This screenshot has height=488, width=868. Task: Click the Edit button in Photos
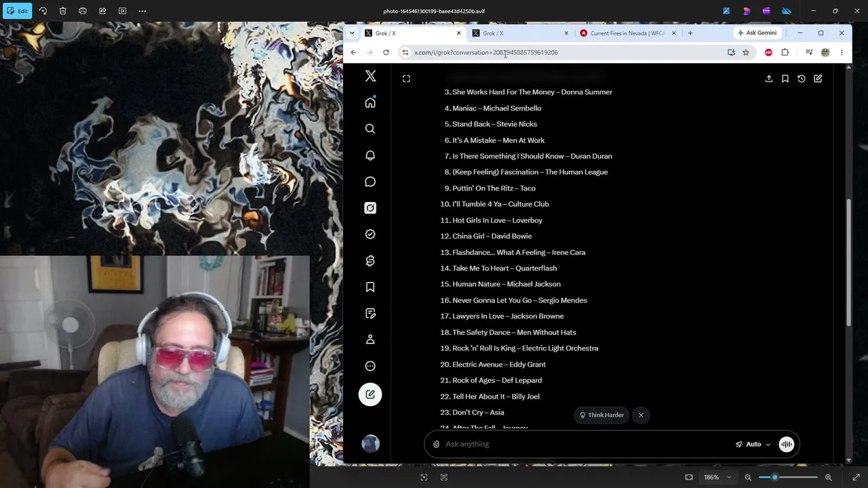[18, 11]
